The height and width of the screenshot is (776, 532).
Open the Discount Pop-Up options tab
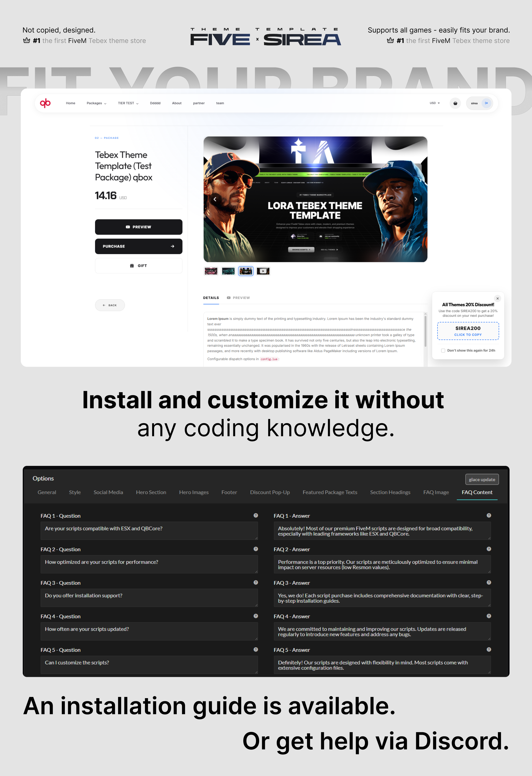270,492
